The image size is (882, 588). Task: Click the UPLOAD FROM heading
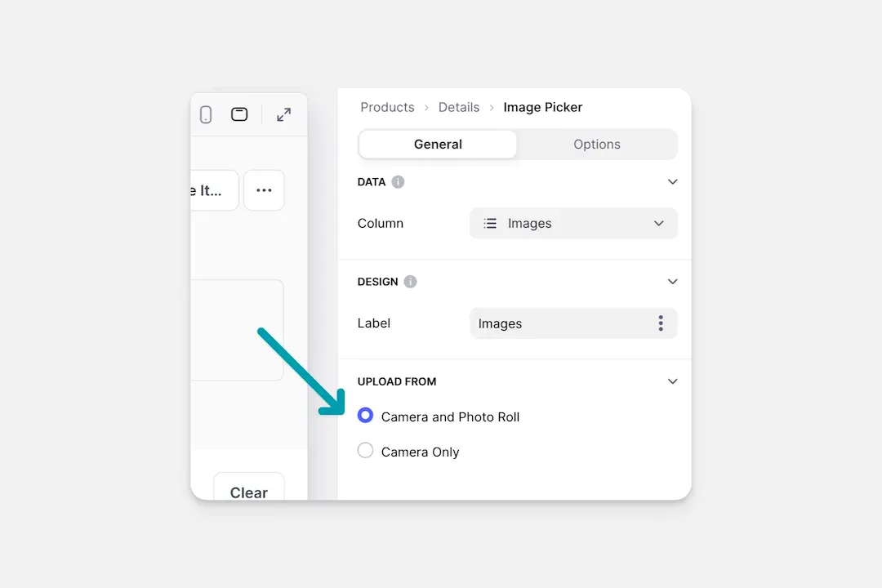(397, 381)
